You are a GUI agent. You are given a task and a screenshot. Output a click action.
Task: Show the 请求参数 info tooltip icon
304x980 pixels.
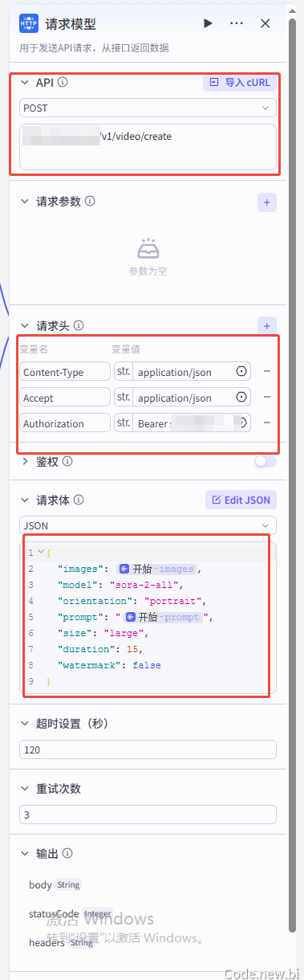click(90, 202)
